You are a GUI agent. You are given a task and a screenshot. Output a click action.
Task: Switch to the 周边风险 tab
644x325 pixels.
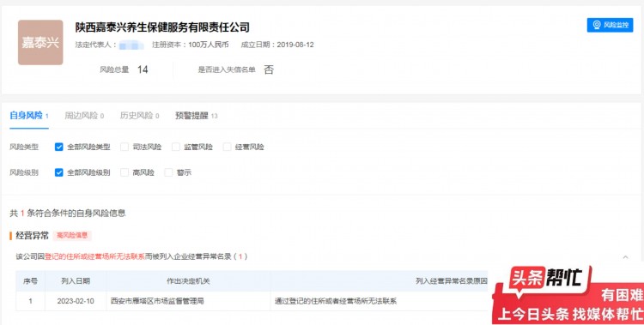(x=84, y=116)
